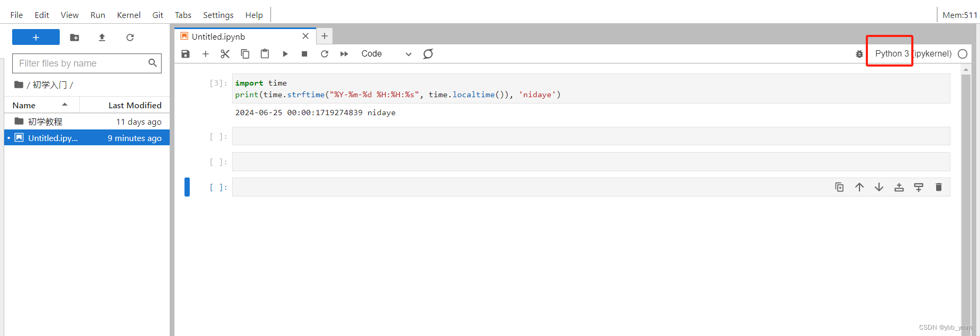Image resolution: width=980 pixels, height=336 pixels.
Task: Select the first empty code cell
Action: coord(591,136)
